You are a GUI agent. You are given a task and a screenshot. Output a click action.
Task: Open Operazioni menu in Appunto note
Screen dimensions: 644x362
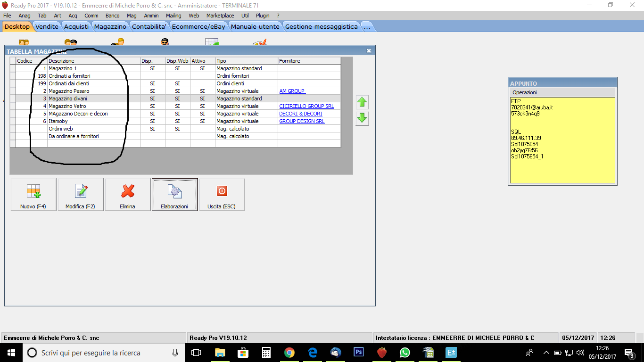(x=525, y=92)
